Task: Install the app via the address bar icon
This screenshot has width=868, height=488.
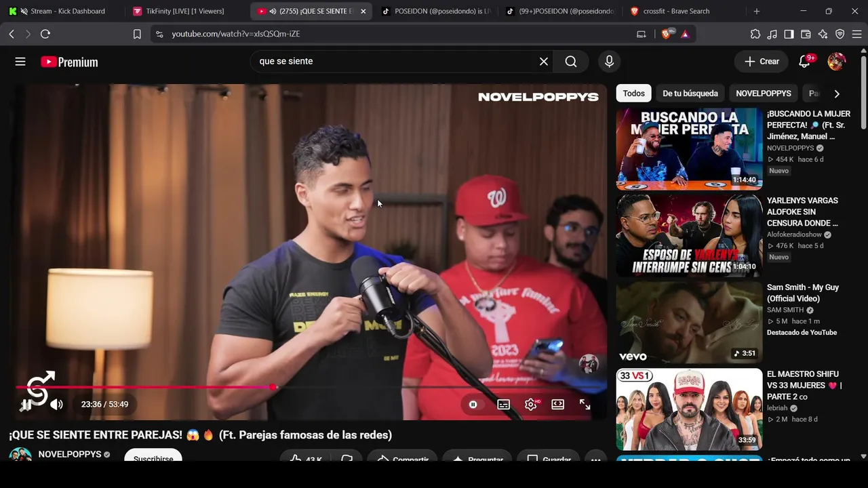Action: pos(642,34)
